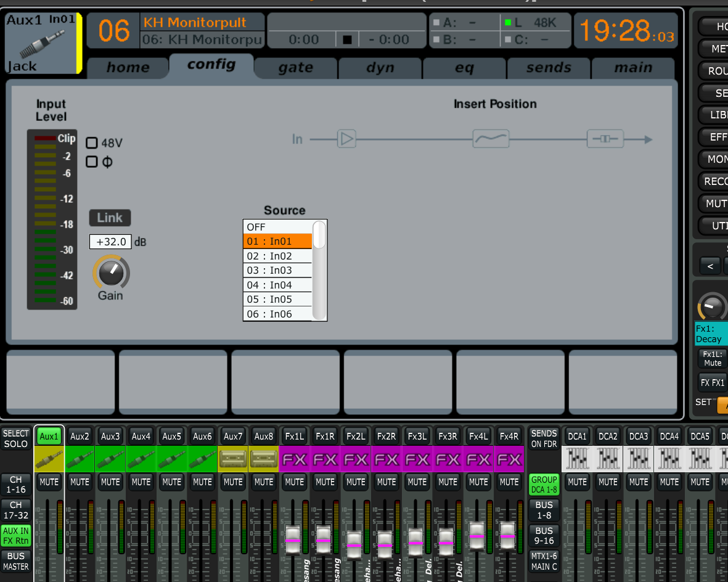Click the jack plug icon on the Aux6 strip
The image size is (728, 582).
coord(202,459)
